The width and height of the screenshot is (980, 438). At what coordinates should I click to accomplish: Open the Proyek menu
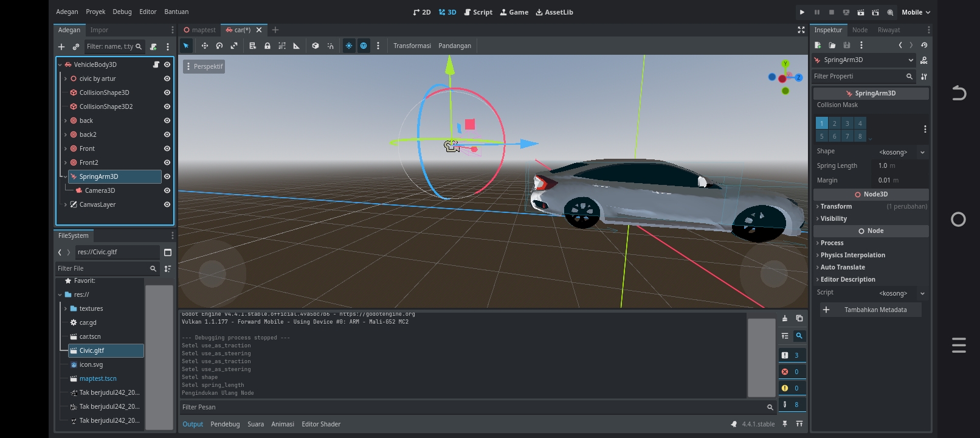(x=95, y=12)
